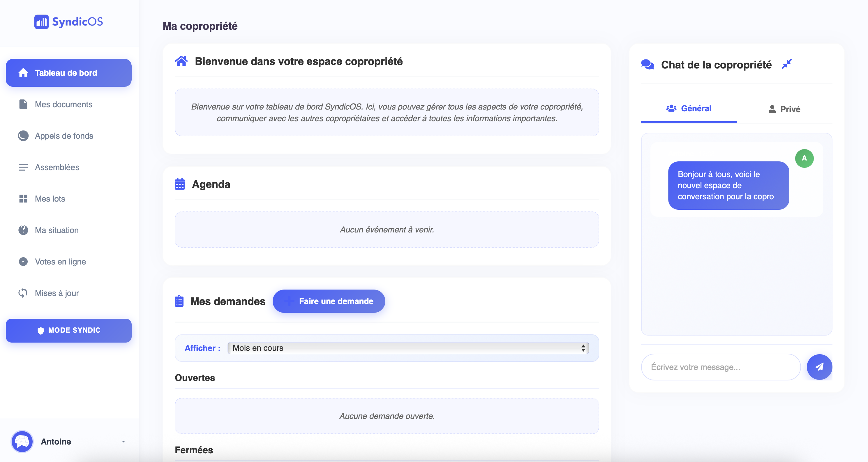
Task: Click the Mes documents file icon
Action: point(23,105)
